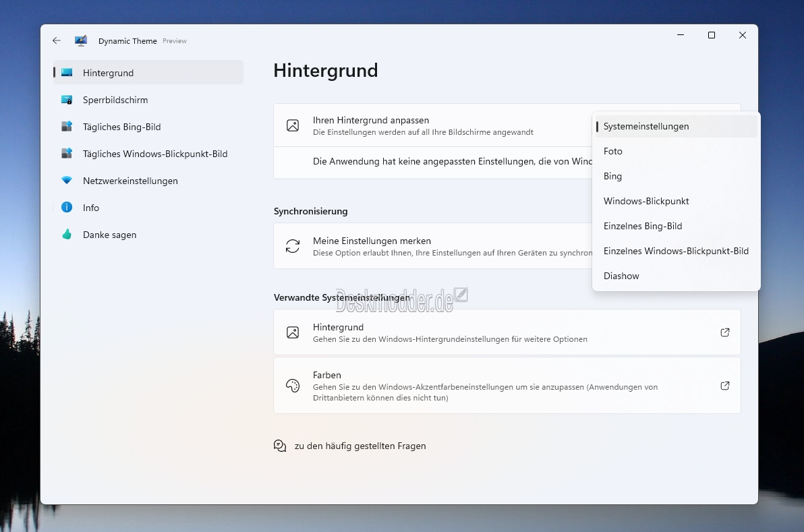Open external link icon for Hintergrund settings
804x532 pixels.
725,332
